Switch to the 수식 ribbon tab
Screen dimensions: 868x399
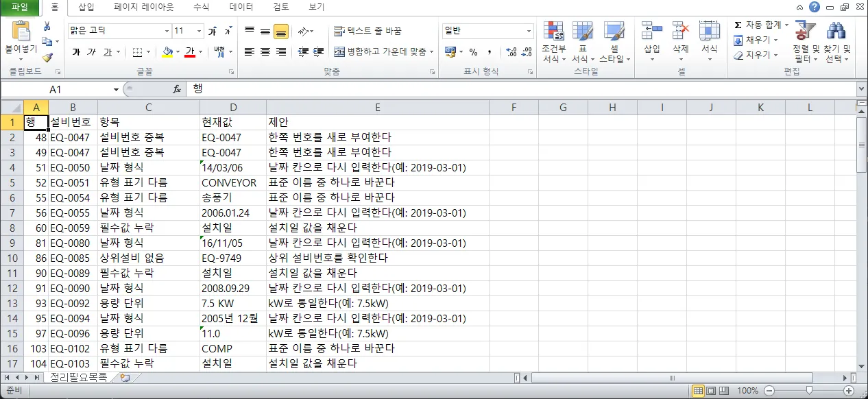(x=201, y=7)
